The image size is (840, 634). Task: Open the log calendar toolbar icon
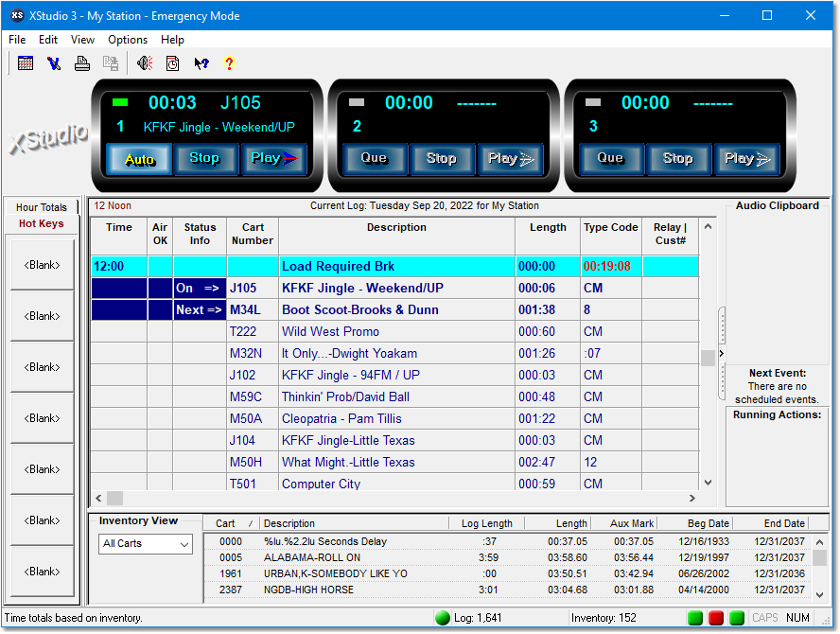(26, 63)
